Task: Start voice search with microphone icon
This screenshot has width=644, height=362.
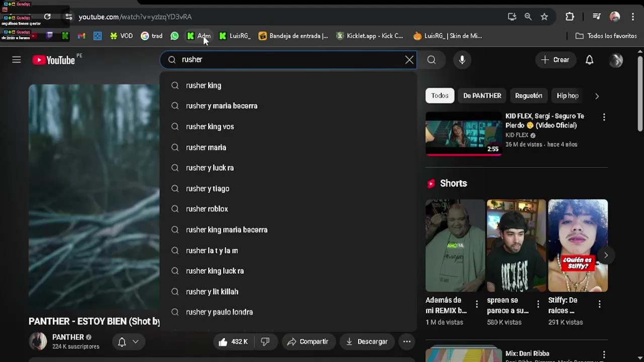Action: tap(462, 60)
